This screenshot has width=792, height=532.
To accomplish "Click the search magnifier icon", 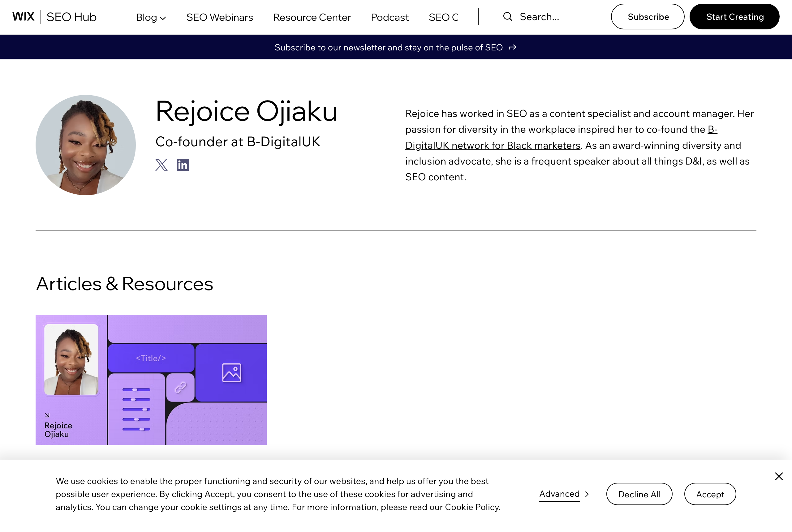I will pos(507,17).
